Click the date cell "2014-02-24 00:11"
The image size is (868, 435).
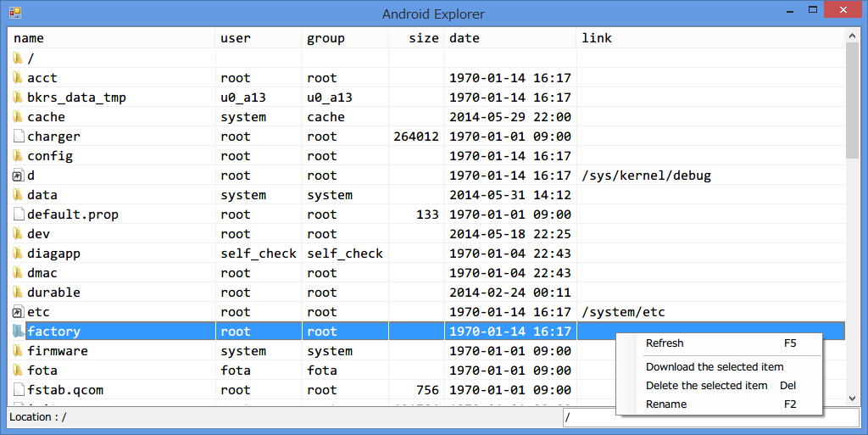(509, 293)
